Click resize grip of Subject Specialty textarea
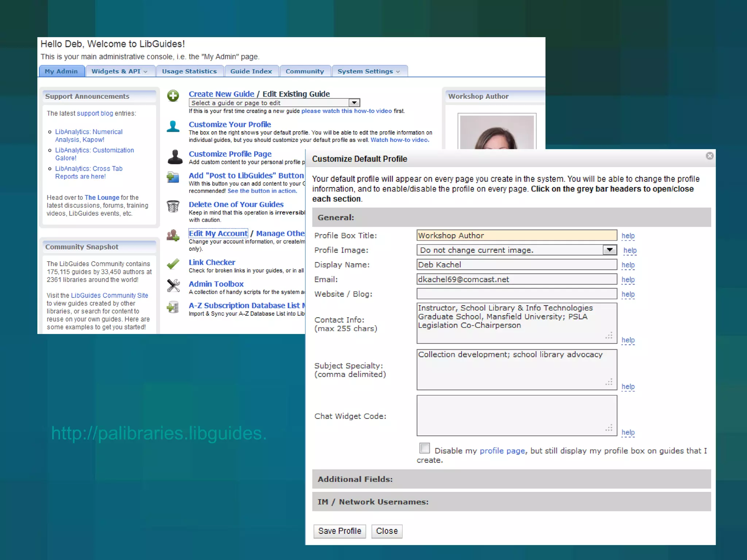The image size is (747, 560). tap(609, 382)
